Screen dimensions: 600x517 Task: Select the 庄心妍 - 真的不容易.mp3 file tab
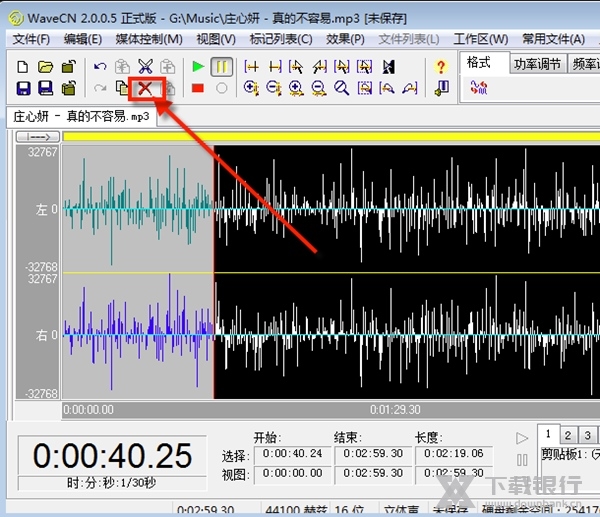pyautogui.click(x=81, y=115)
